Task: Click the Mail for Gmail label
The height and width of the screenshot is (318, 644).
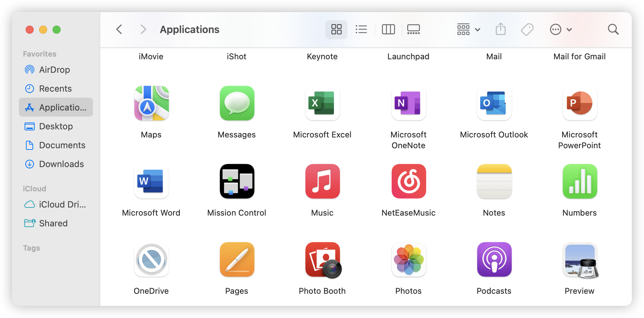Action: click(x=580, y=57)
